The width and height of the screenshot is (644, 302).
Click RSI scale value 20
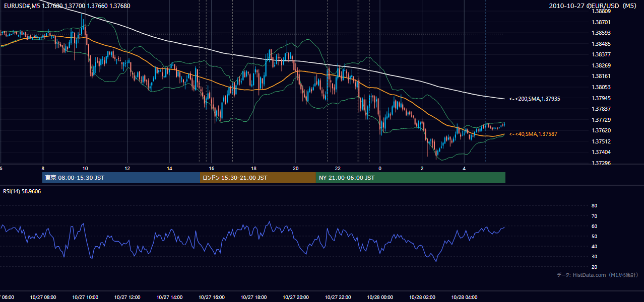tap(594, 267)
